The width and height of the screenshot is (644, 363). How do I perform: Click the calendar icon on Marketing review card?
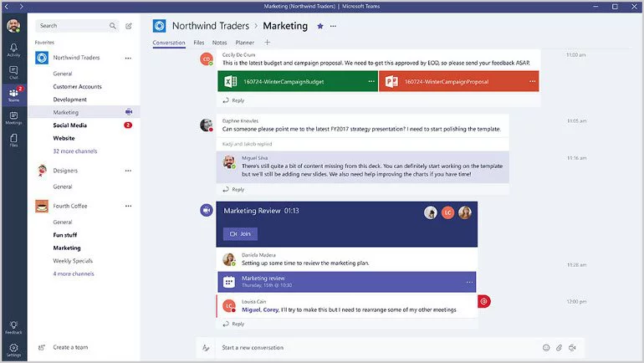(x=229, y=282)
